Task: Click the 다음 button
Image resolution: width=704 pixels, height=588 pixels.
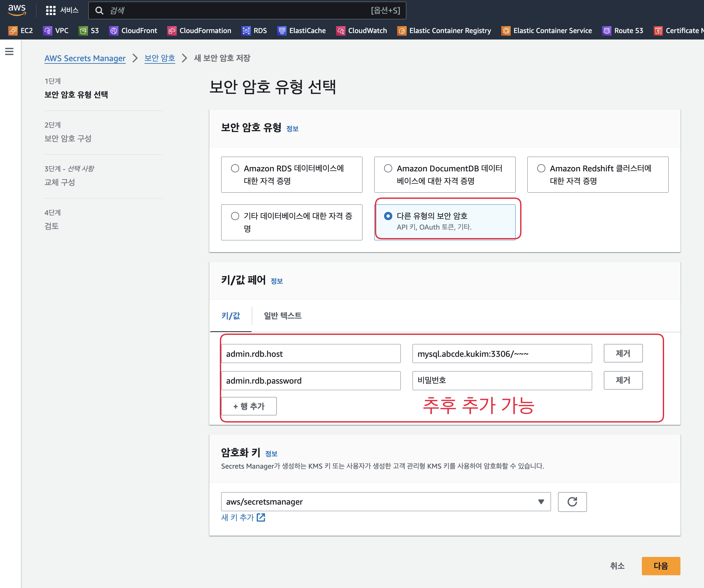Action: (660, 566)
